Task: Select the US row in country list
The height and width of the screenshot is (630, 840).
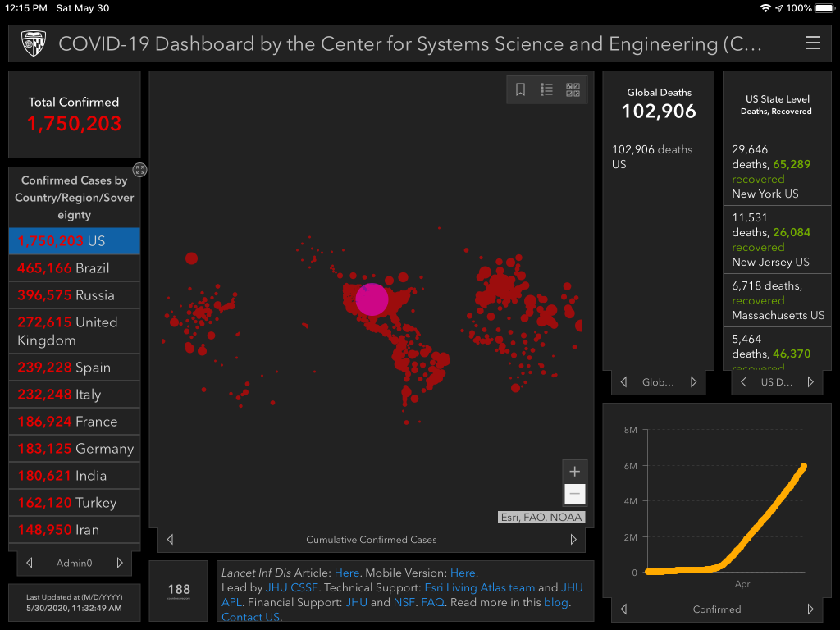Action: point(74,241)
